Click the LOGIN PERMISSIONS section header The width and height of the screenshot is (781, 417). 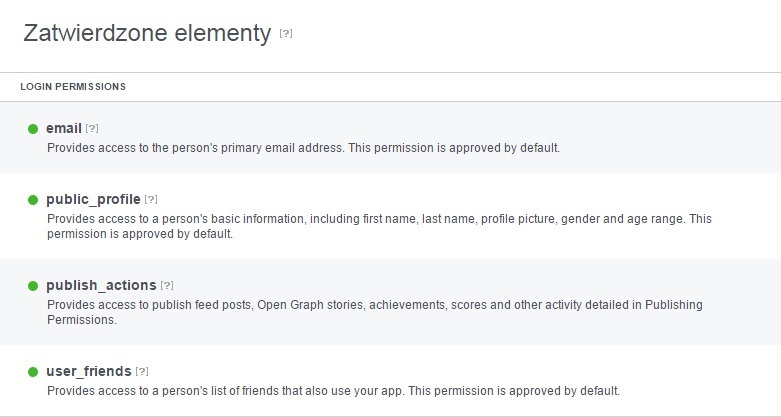click(x=73, y=87)
